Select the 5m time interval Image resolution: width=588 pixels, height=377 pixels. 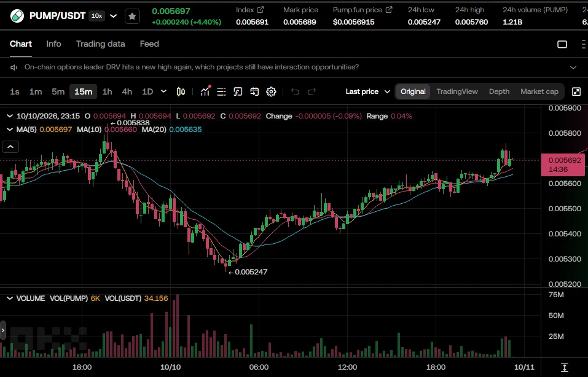point(58,91)
